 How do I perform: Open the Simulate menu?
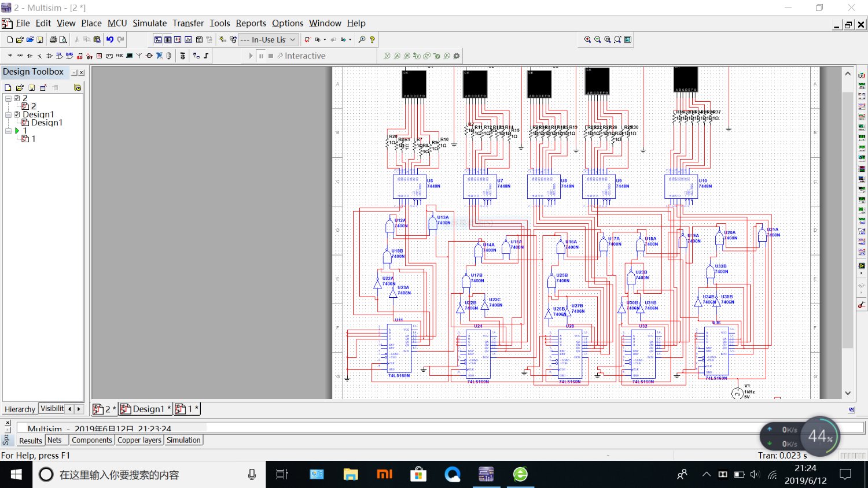point(149,23)
